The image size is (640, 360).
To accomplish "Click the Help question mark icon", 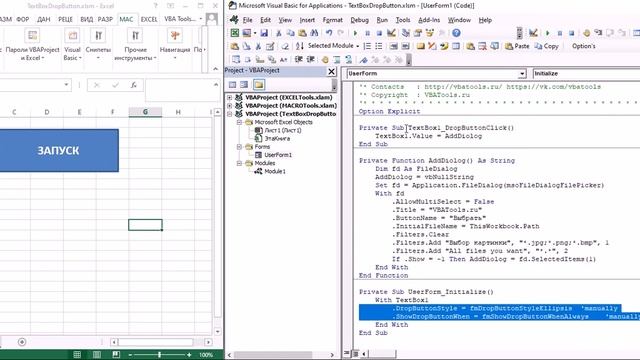I will (456, 33).
